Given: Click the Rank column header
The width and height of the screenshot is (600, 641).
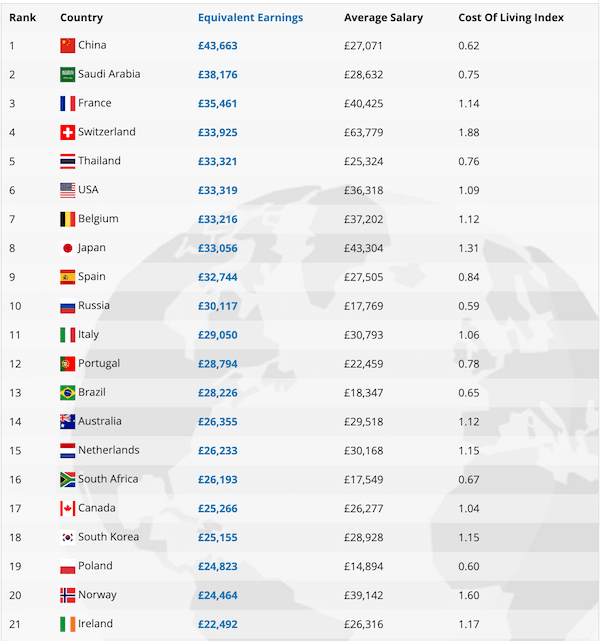Looking at the screenshot, I should pos(22,18).
